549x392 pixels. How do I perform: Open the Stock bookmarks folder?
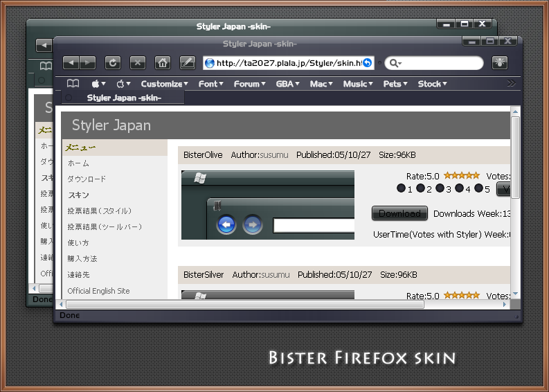click(433, 84)
